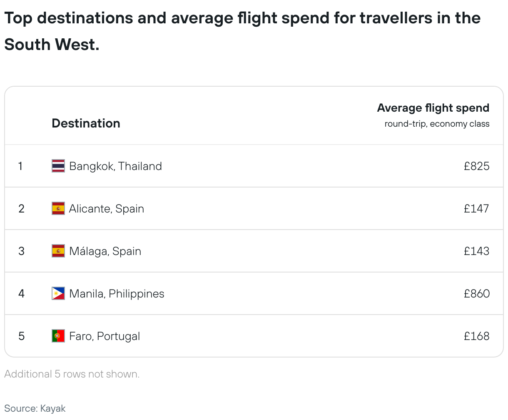Click the £143 flight spend value
The image size is (508, 420).
pos(477,251)
